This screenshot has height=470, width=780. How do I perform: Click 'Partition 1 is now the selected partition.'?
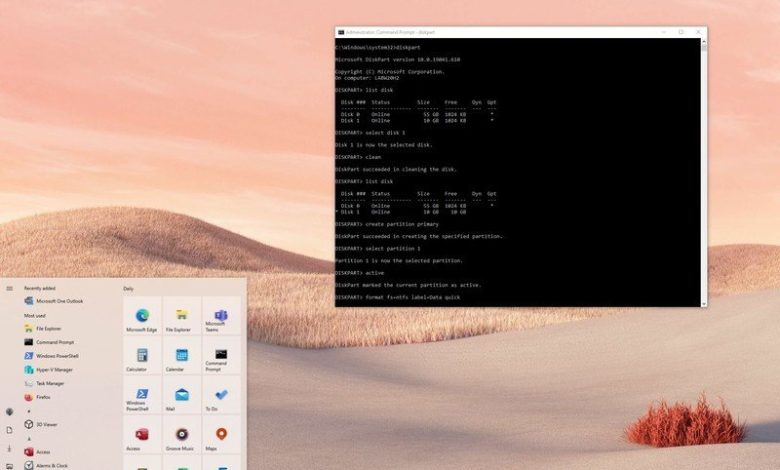point(399,261)
